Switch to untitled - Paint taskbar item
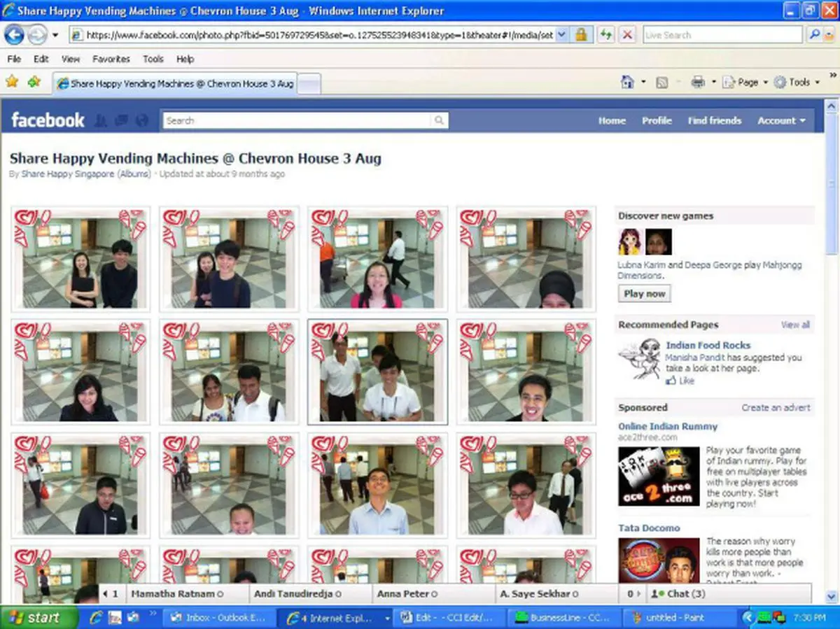This screenshot has height=629, width=840. tap(679, 618)
